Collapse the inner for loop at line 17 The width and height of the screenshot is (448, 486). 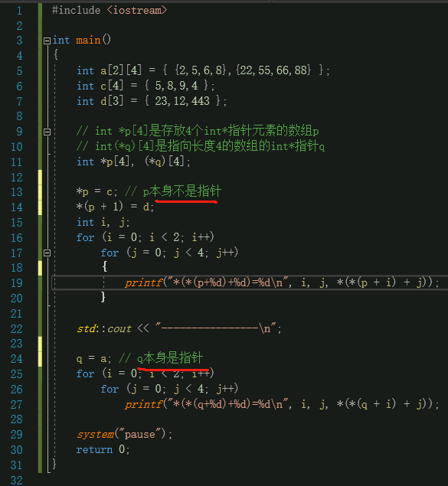click(47, 253)
